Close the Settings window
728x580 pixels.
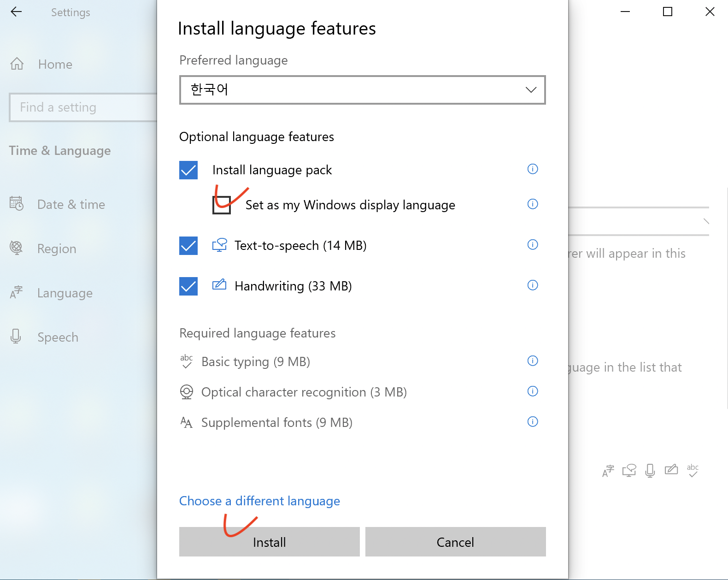click(x=710, y=12)
